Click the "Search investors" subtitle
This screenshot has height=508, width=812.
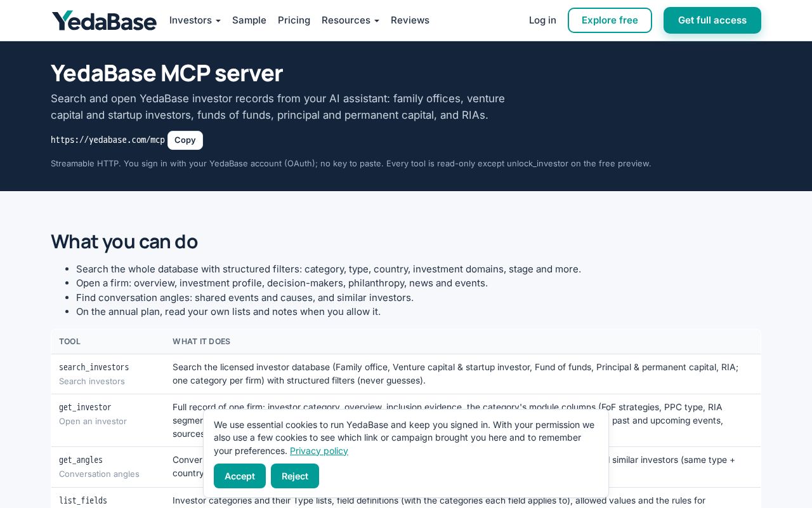tap(92, 381)
